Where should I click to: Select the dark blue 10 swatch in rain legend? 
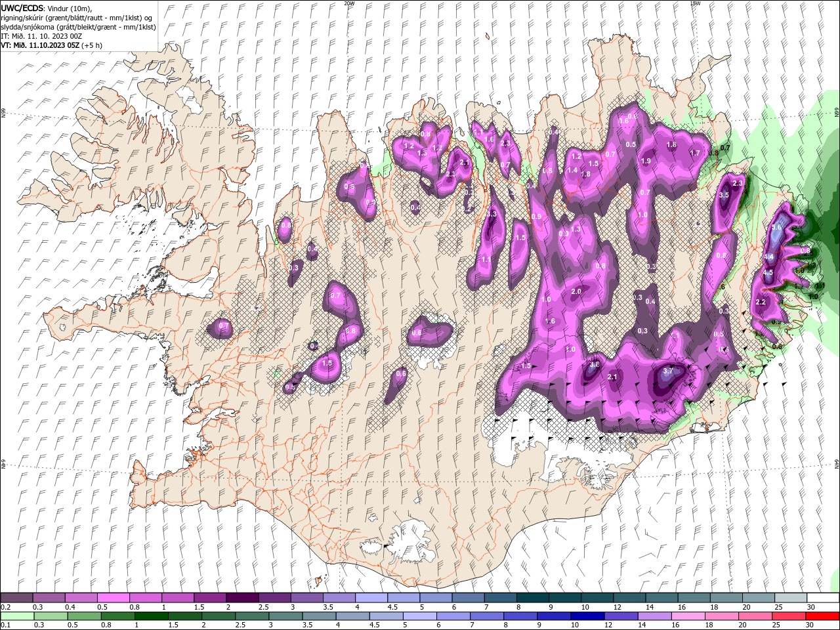(x=587, y=616)
